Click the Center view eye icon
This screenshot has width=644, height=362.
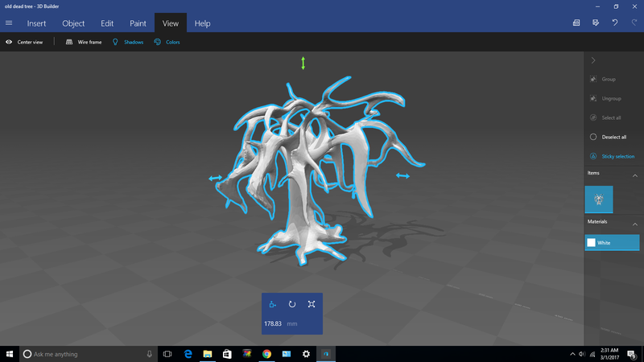coord(10,42)
